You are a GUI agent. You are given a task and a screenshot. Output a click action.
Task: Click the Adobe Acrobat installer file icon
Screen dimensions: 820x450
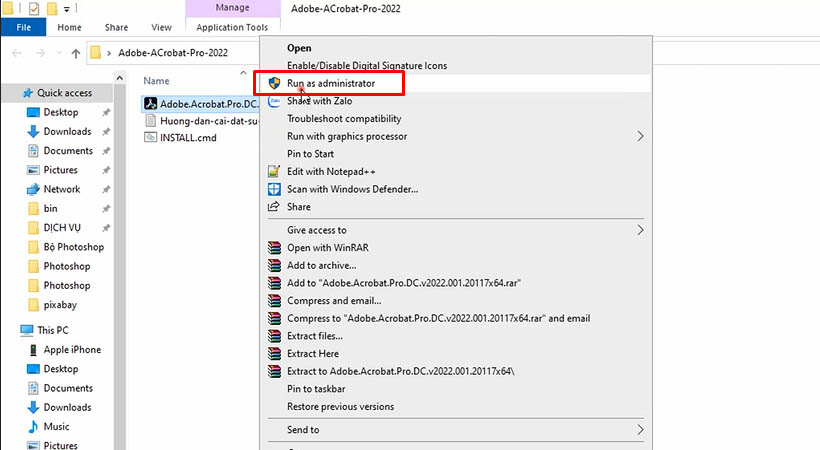(151, 104)
